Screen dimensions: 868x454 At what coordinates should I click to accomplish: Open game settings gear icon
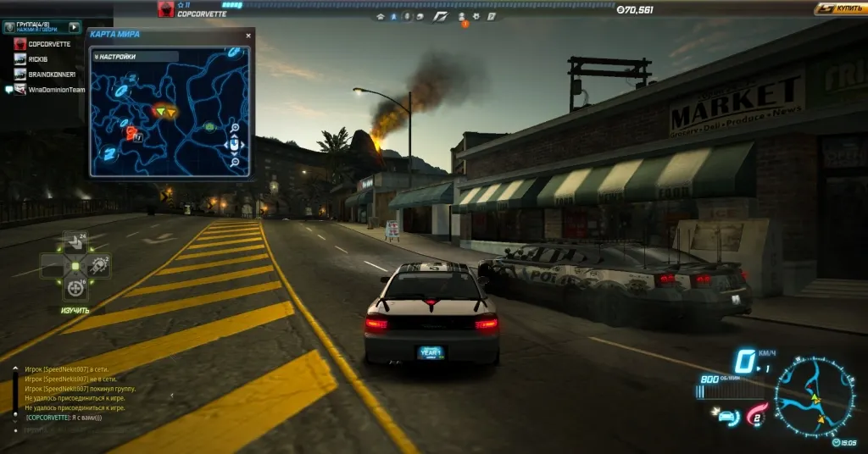click(476, 17)
